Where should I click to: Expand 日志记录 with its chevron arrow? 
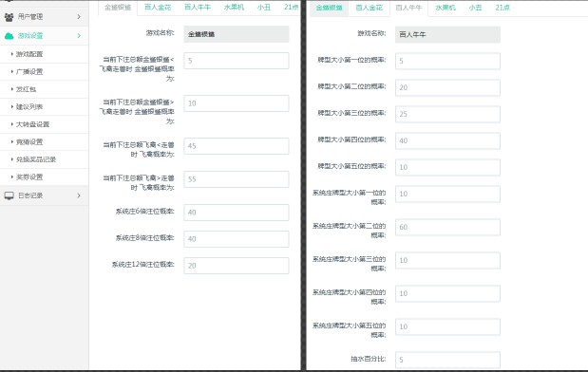79,195
